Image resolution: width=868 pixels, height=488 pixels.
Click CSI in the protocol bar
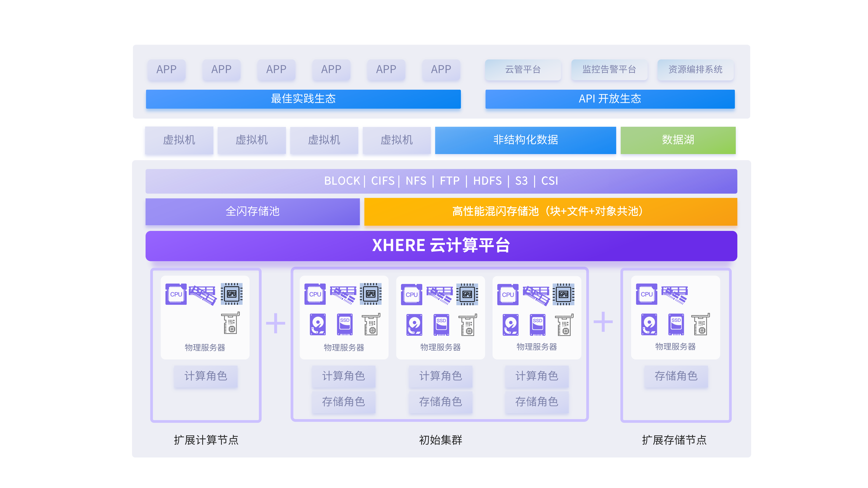tap(550, 181)
